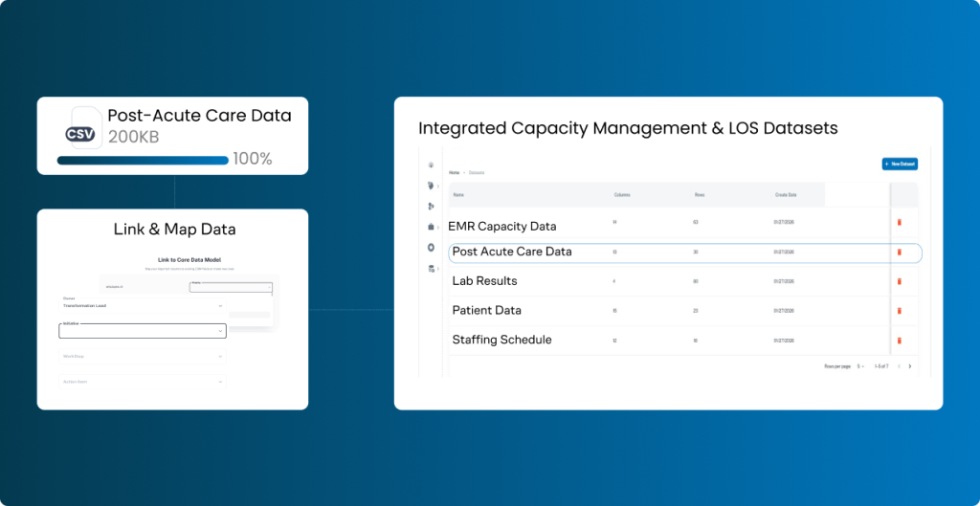The width and height of the screenshot is (980, 506).
Task: Click the Staffing Schedule delete icon
Action: click(899, 341)
